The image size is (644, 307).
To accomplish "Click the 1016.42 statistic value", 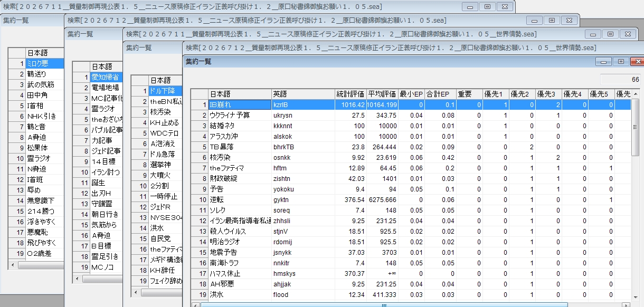I will [x=351, y=104].
